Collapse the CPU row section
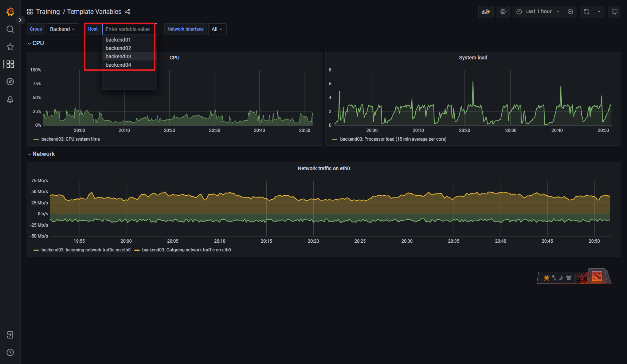Image resolution: width=627 pixels, height=364 pixels. click(x=36, y=43)
